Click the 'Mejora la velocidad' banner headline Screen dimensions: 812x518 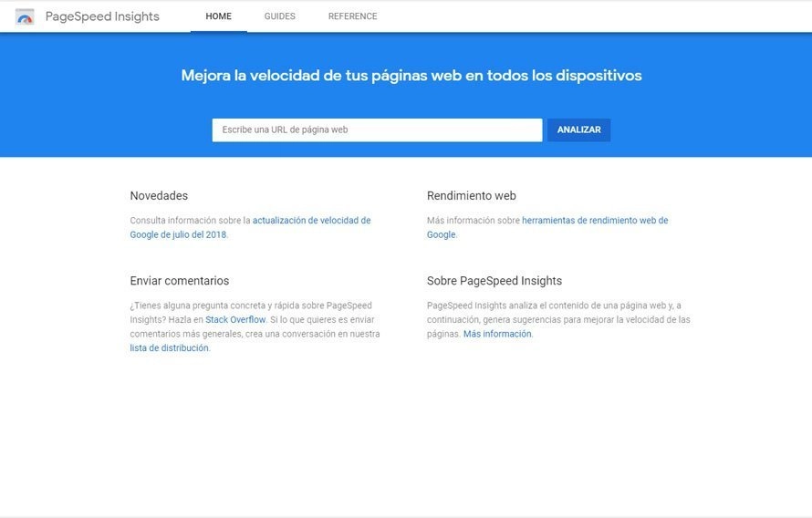pyautogui.click(x=411, y=76)
